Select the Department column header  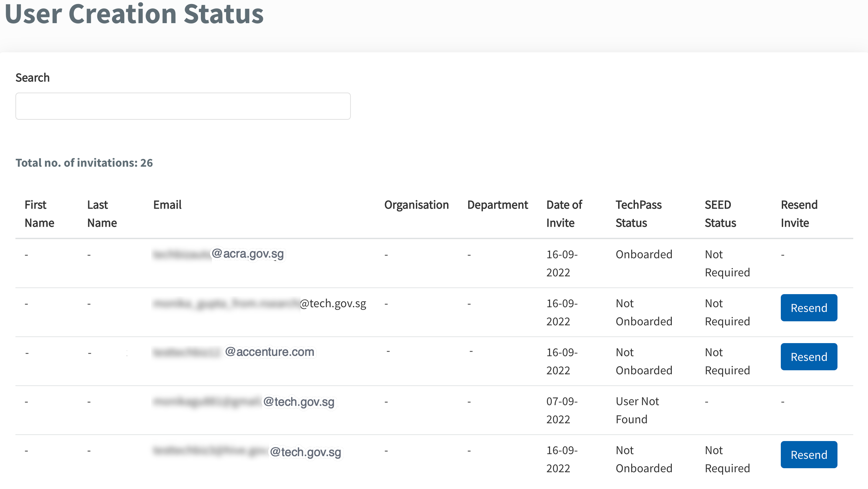[x=497, y=205]
